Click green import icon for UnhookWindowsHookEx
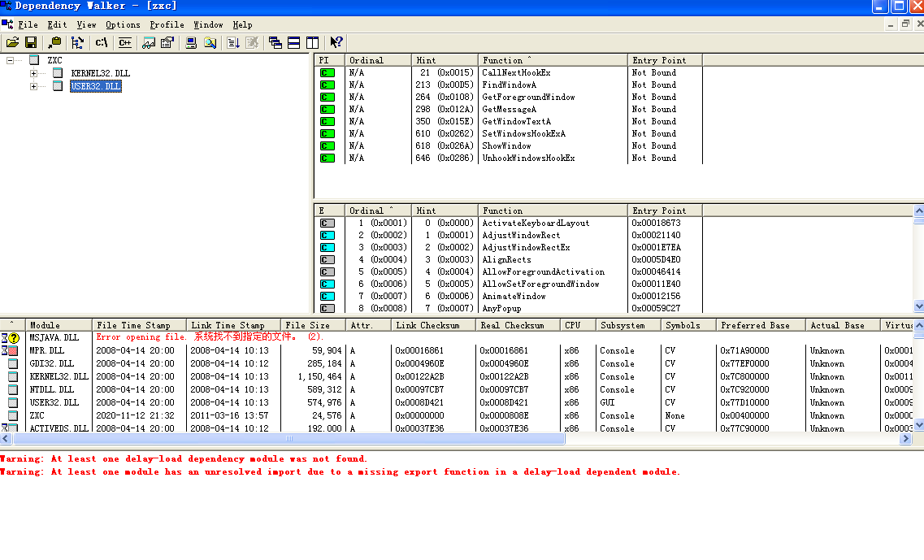Viewport: 924px width, 560px height. (x=327, y=158)
